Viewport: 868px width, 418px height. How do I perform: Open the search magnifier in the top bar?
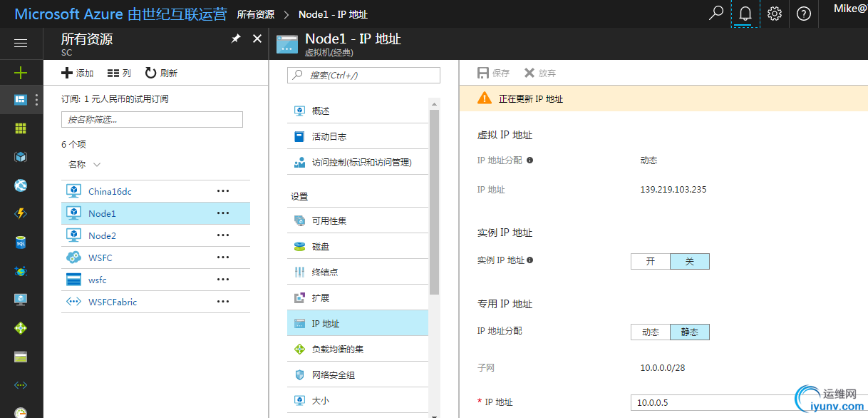click(x=716, y=14)
